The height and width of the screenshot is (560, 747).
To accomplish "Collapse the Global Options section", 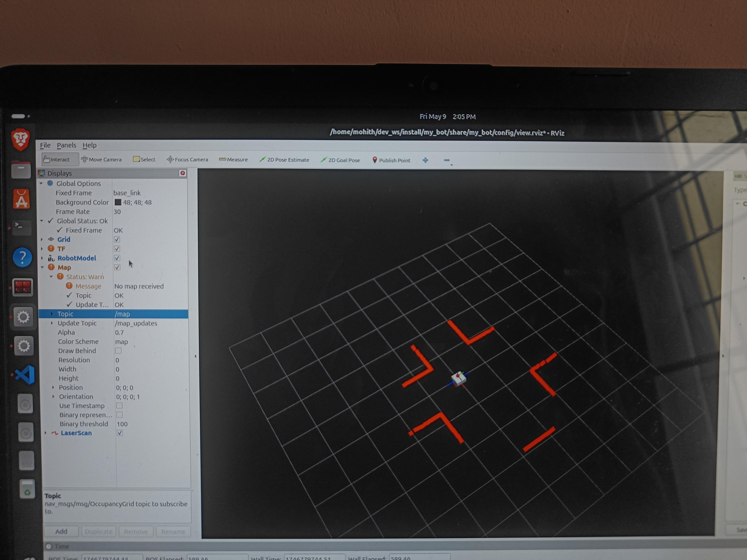I will pos(41,183).
